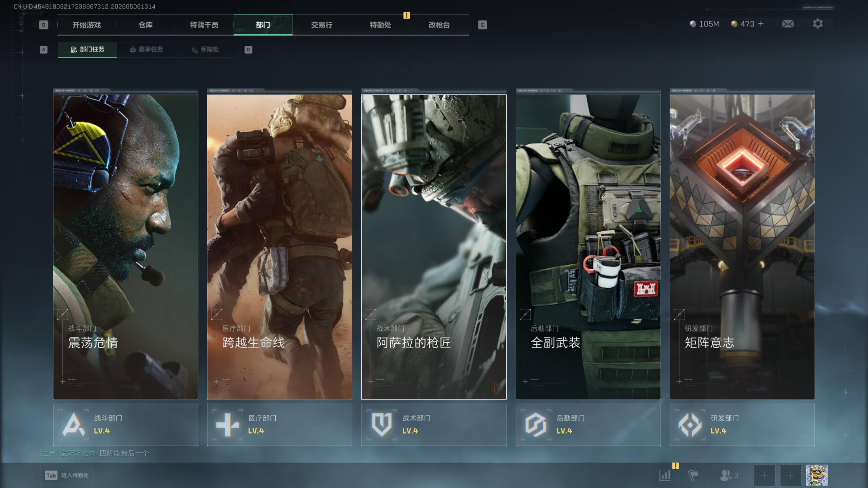Open the 矩阵意志 mission card
This screenshot has width=868, height=488.
pyautogui.click(x=742, y=247)
